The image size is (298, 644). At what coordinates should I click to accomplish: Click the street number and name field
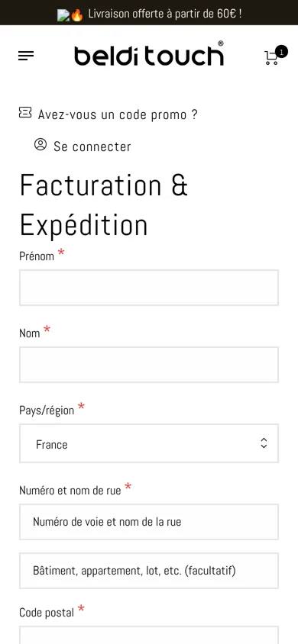149,522
